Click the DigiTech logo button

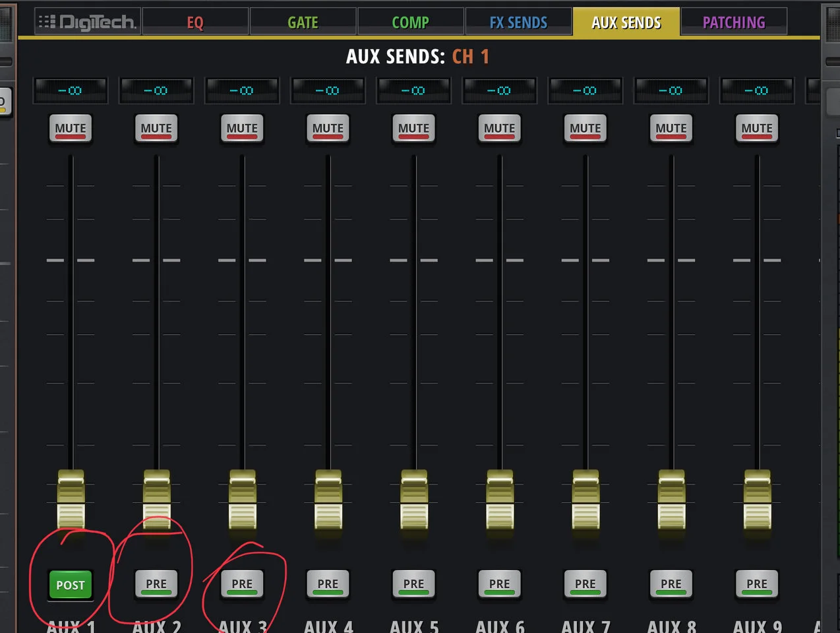(x=88, y=22)
